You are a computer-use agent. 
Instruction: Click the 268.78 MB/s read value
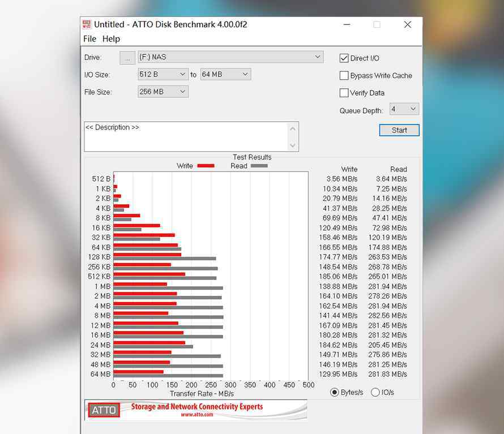(388, 267)
